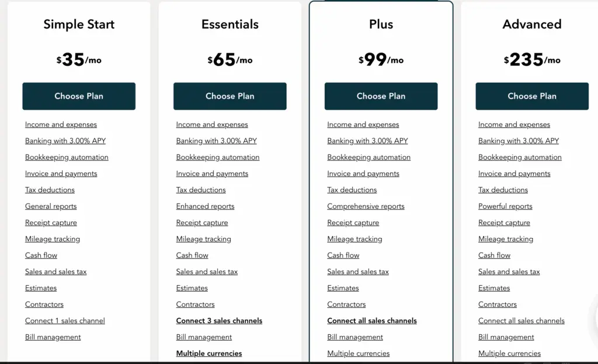598x364 pixels.
Task: Open Powerful reports under Advanced
Action: (x=505, y=206)
